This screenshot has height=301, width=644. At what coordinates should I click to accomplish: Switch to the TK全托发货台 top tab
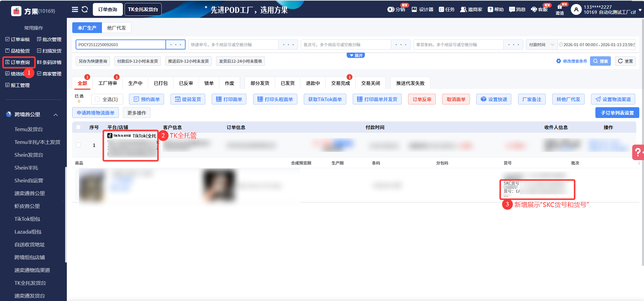[x=143, y=9]
